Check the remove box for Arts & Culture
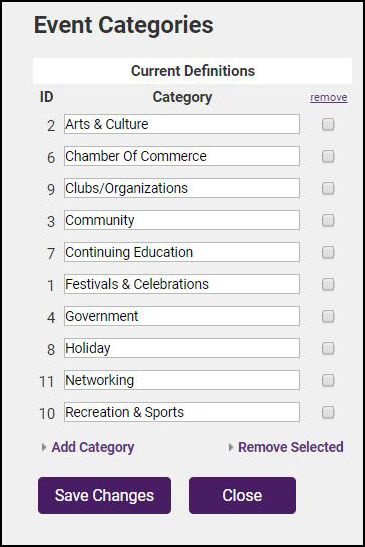 [x=328, y=124]
